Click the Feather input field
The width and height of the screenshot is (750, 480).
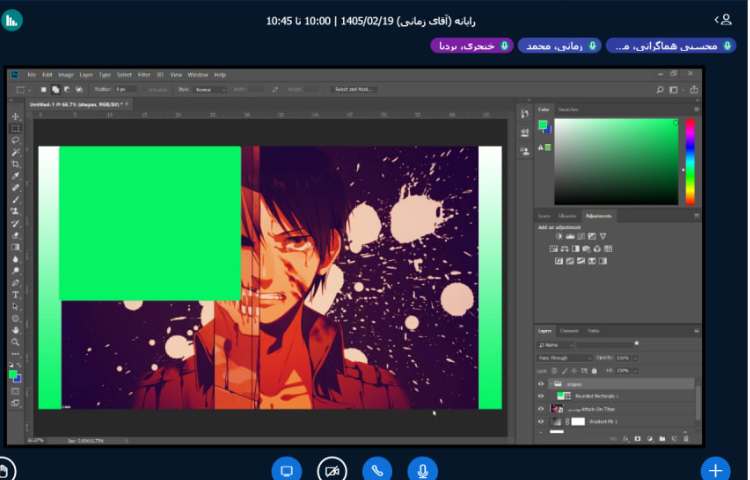coord(125,89)
